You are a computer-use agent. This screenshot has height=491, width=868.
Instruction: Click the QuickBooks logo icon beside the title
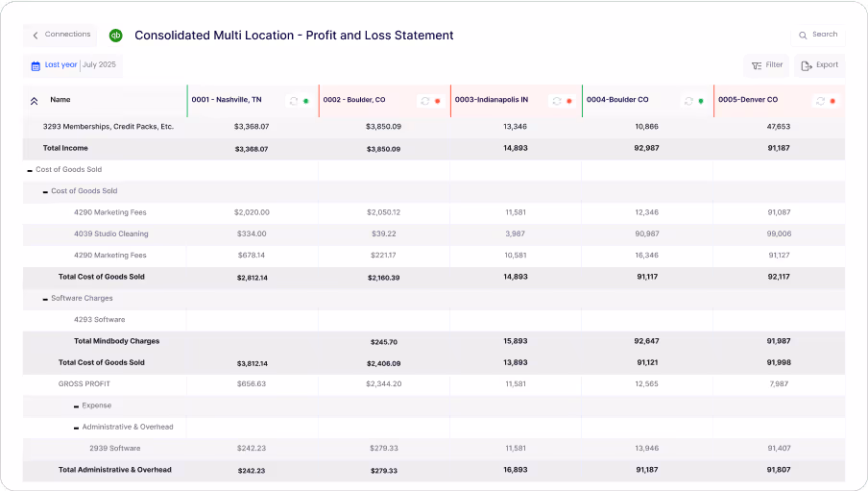[115, 36]
